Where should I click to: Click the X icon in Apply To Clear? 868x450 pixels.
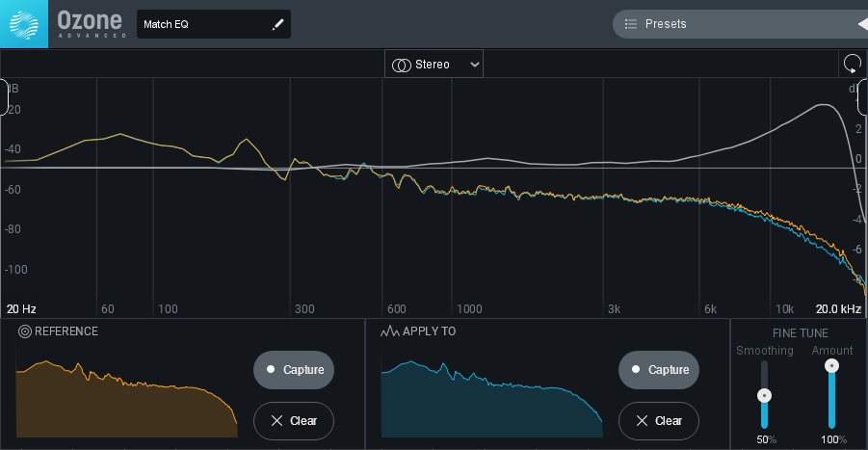[x=642, y=421]
